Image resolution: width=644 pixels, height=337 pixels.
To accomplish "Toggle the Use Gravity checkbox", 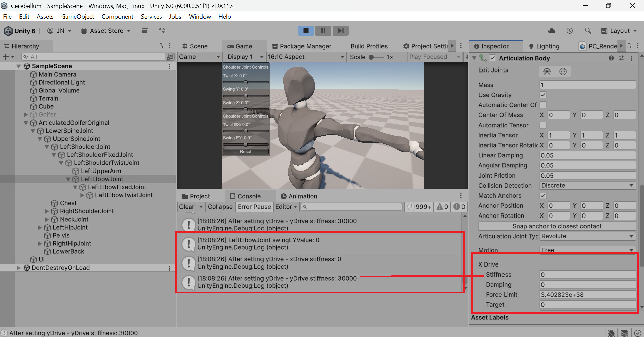I will pos(543,95).
